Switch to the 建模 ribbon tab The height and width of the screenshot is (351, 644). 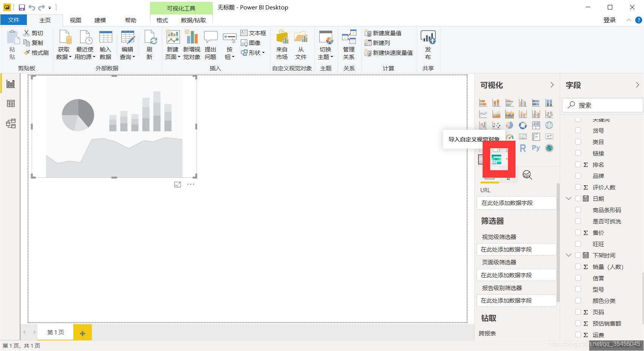pyautogui.click(x=100, y=20)
